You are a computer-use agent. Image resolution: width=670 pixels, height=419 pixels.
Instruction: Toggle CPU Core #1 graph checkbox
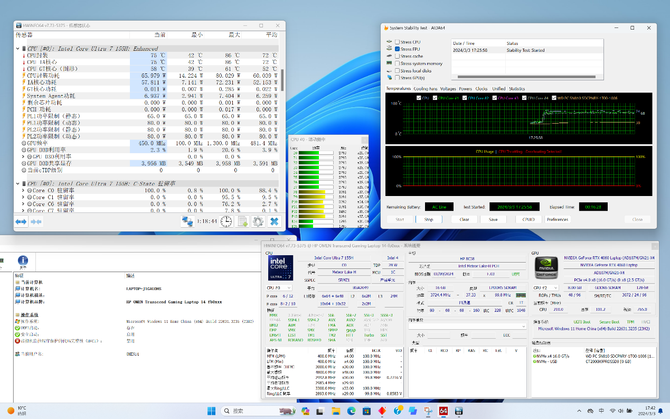435,98
